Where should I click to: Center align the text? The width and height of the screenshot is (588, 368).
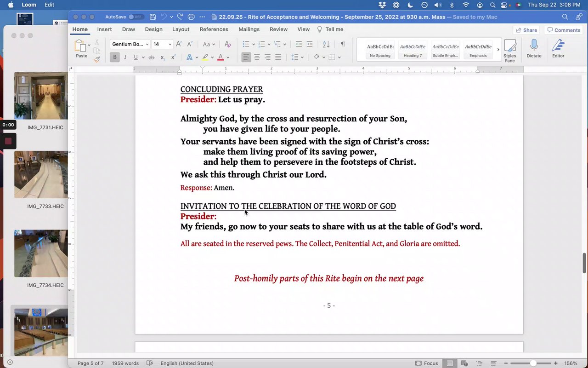[x=257, y=57]
